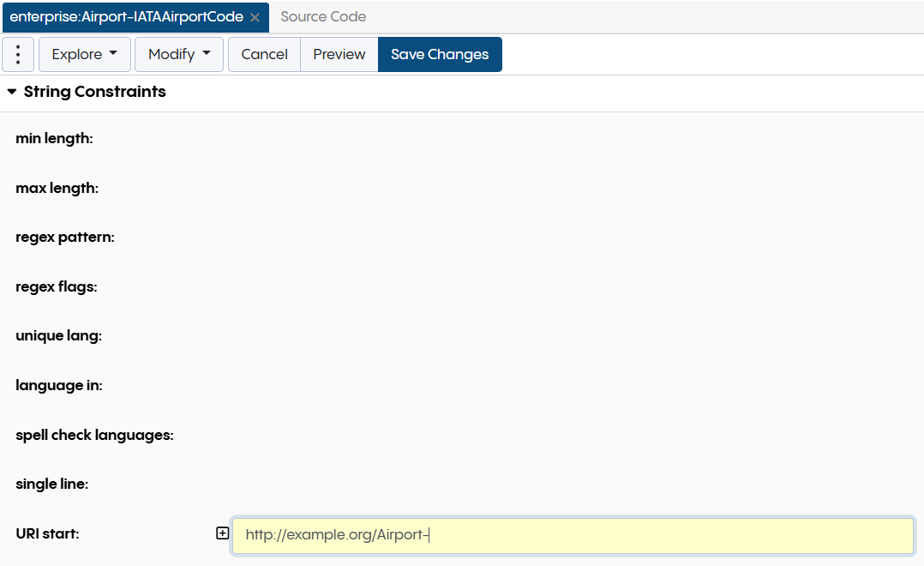The height and width of the screenshot is (566, 924).
Task: Close the enterprise:Airport-IATAAirportCode tab
Action: point(255,17)
